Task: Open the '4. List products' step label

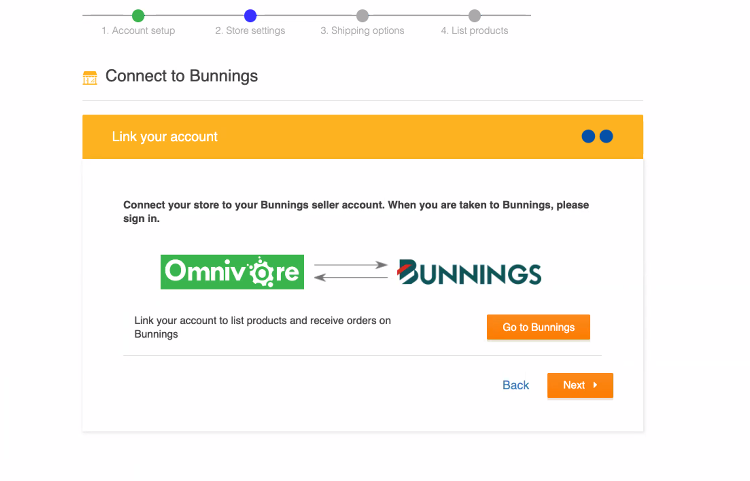Action: pyautogui.click(x=474, y=31)
